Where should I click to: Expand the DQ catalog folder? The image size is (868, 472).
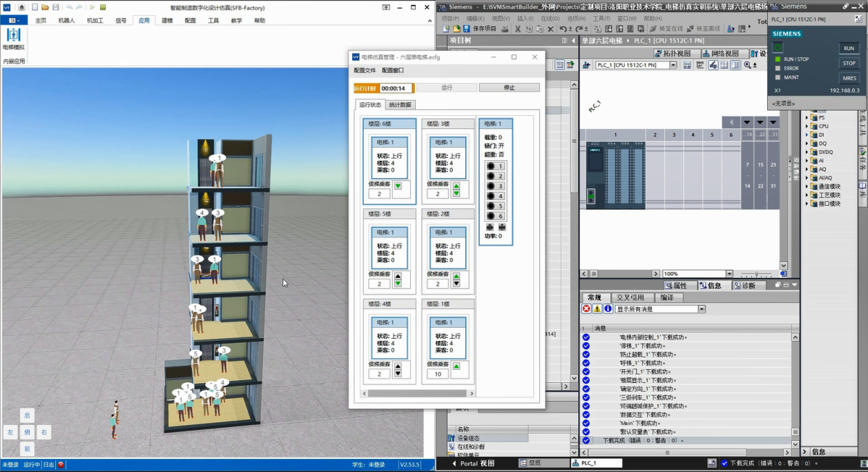point(807,144)
